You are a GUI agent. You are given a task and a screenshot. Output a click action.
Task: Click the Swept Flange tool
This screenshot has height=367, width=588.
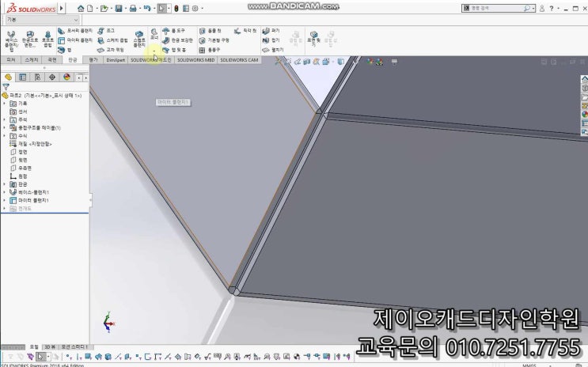139,40
